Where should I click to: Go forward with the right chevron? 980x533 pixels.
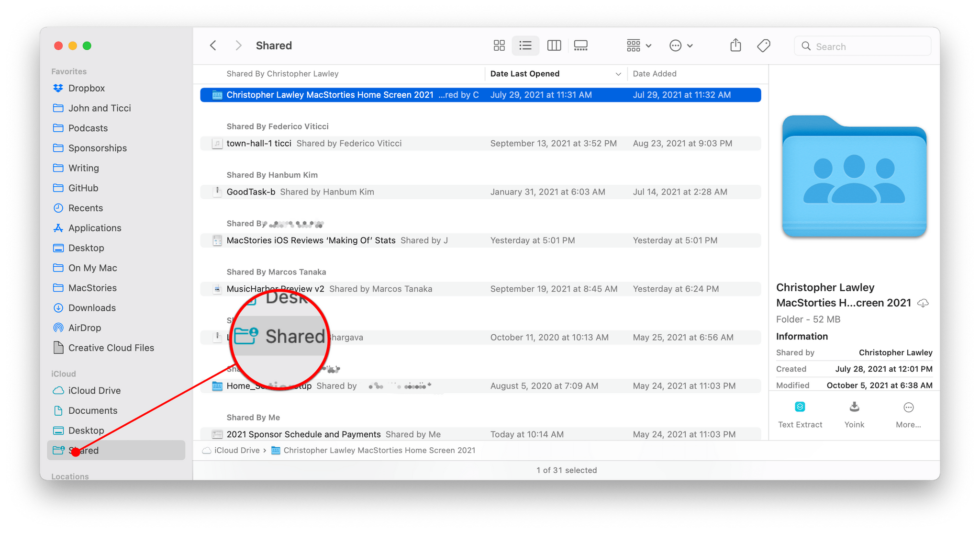point(238,45)
